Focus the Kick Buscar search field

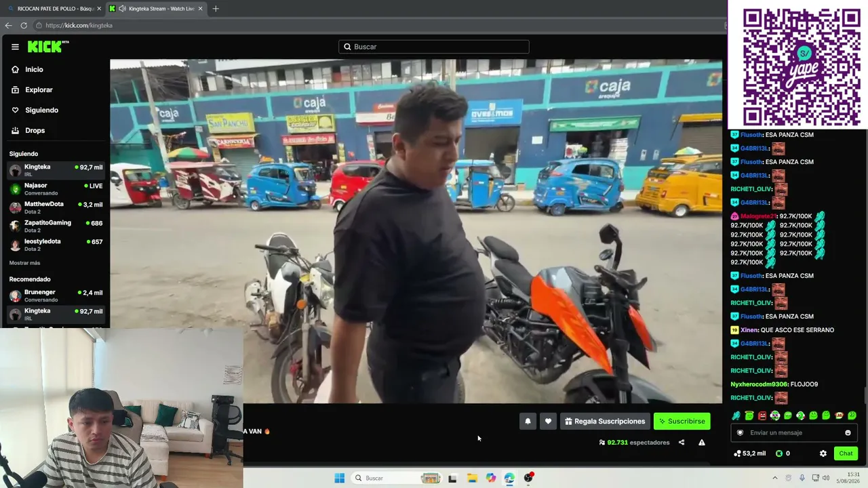pyautogui.click(x=434, y=47)
